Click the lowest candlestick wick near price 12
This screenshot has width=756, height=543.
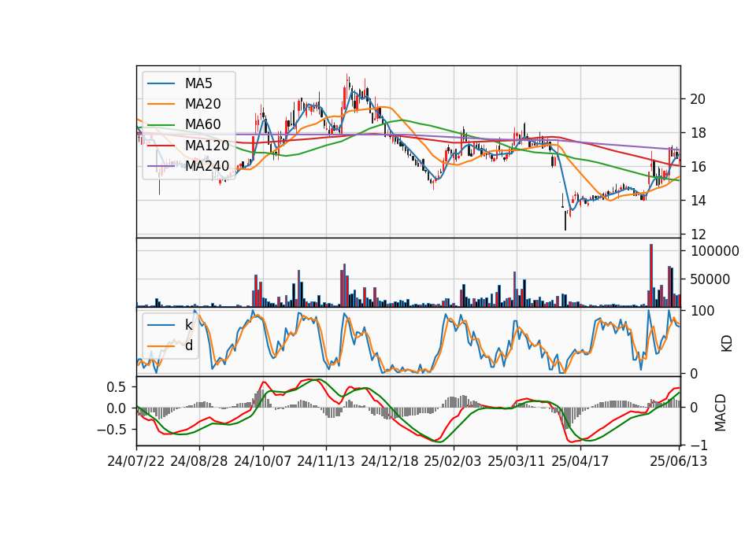[x=565, y=220]
